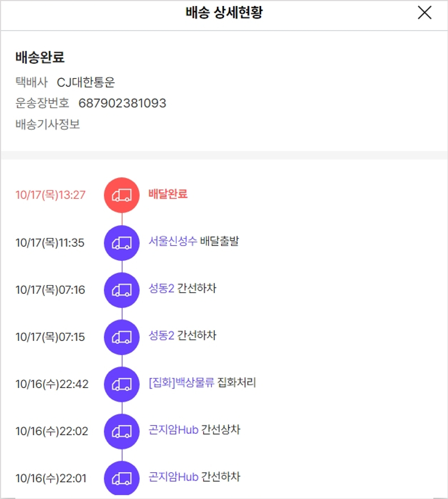Click truck icon for 07:15 성동2 간선하차
This screenshot has width=448, height=499.
[x=122, y=337]
